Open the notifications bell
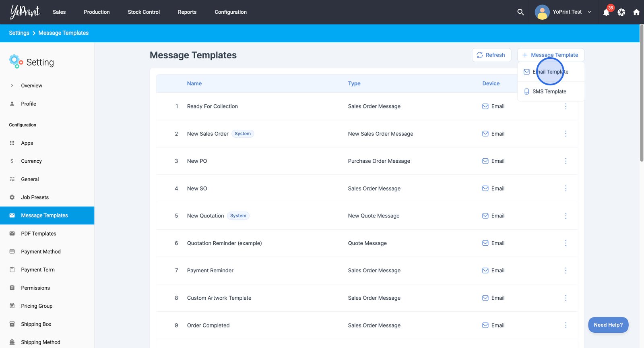This screenshot has height=348, width=644. [x=606, y=12]
